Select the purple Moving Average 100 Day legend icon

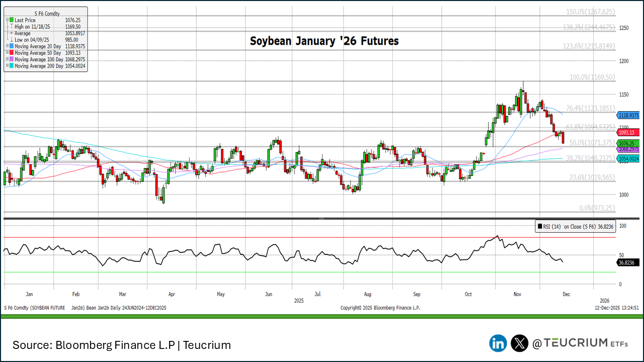11,59
